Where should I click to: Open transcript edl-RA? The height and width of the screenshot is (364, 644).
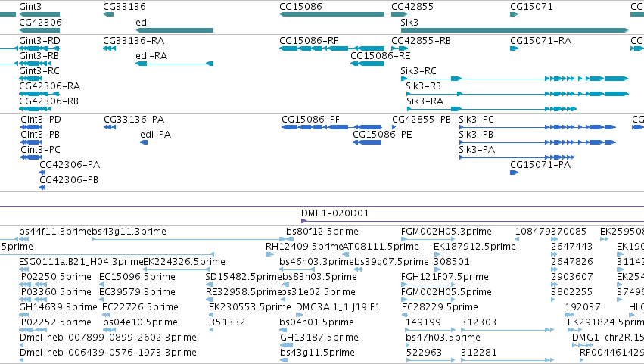click(151, 56)
